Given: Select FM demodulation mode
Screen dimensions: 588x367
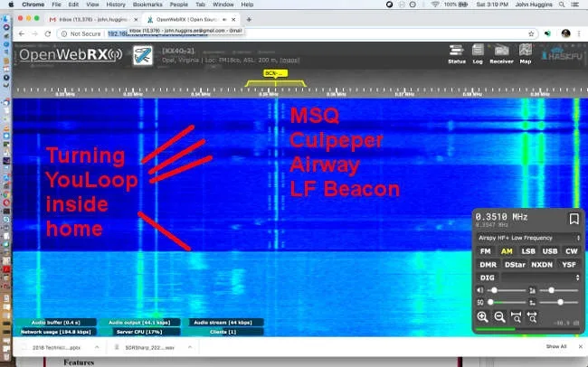Looking at the screenshot, I should (x=485, y=251).
